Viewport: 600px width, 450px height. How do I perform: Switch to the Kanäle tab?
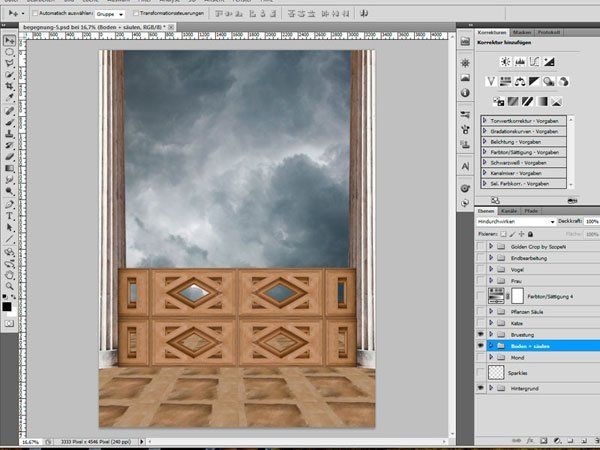(x=509, y=211)
